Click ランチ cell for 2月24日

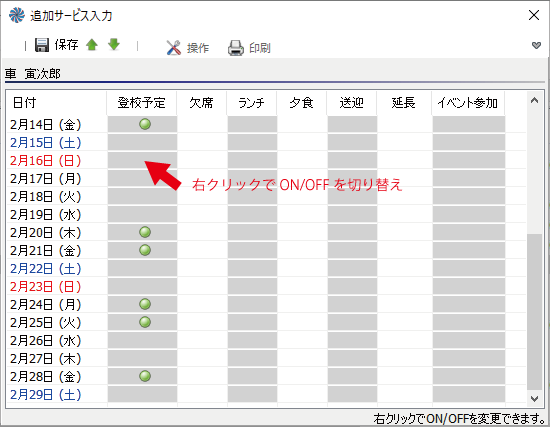pyautogui.click(x=252, y=304)
